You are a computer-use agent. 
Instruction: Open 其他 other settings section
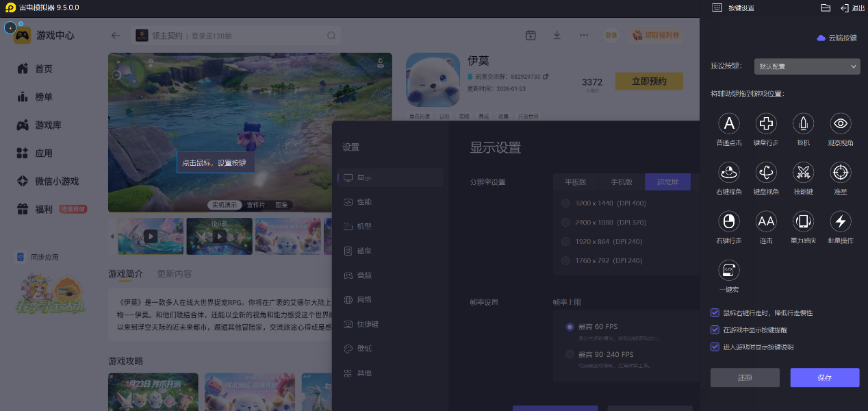pos(391,373)
